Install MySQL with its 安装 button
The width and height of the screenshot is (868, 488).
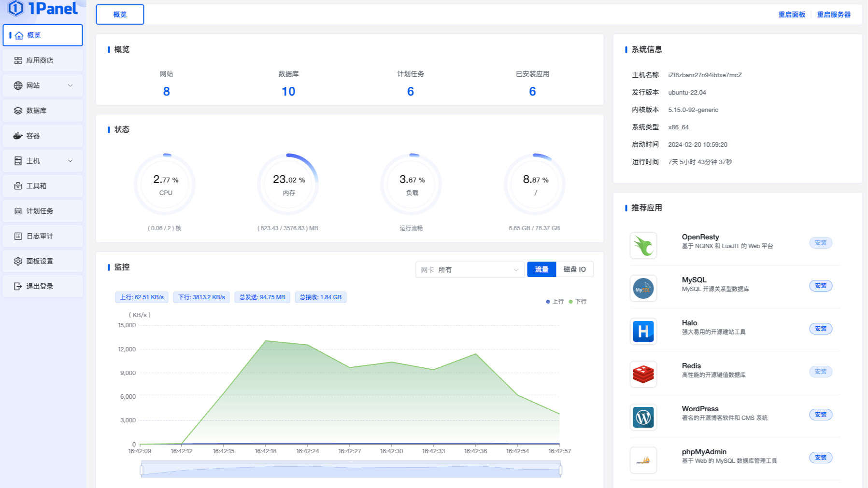pyautogui.click(x=821, y=286)
